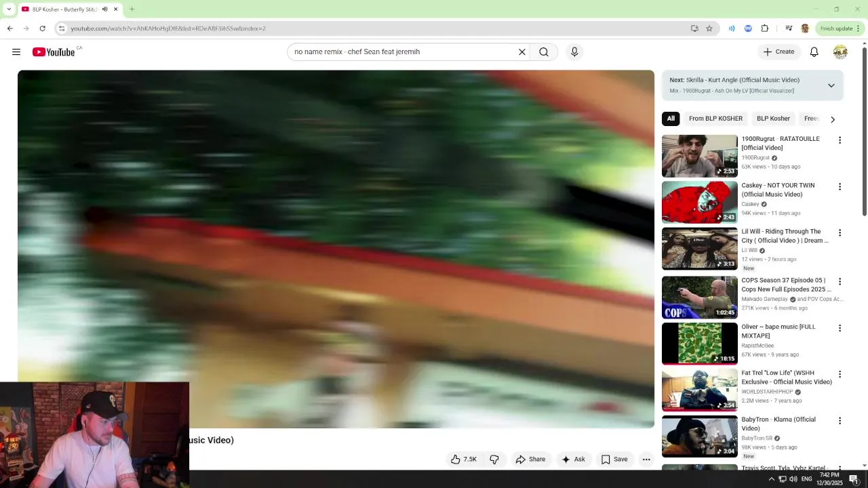Select the All filter chip

click(x=671, y=119)
